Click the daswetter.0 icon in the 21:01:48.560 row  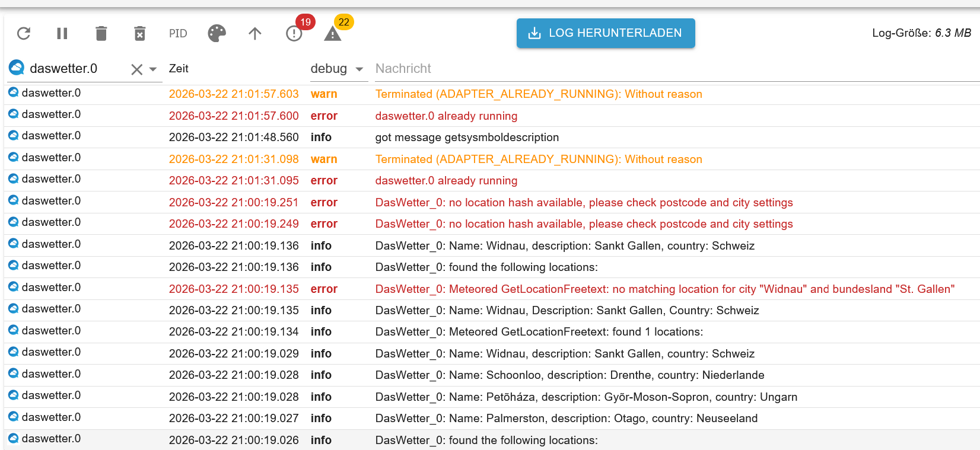pyautogui.click(x=13, y=136)
